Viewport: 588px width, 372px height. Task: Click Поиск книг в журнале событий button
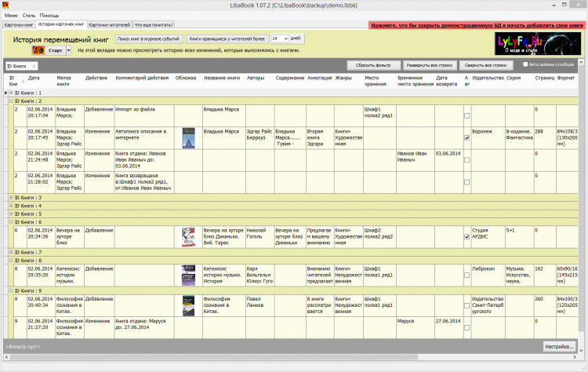click(x=148, y=38)
